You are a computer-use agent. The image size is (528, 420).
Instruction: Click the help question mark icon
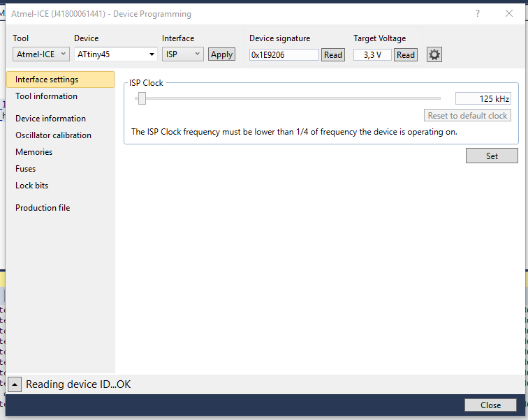[x=478, y=13]
